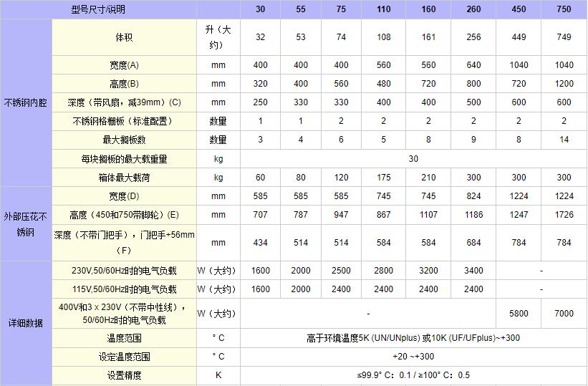The image size is (588, 386).
Task: Click the value 707 in height (E) row
Action: click(x=260, y=215)
